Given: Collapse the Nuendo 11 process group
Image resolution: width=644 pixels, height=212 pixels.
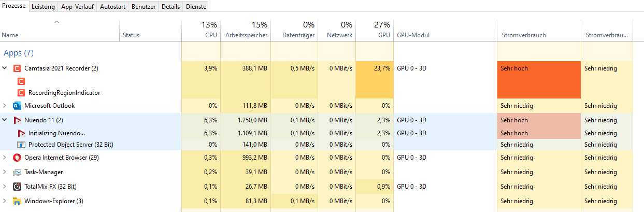Looking at the screenshot, I should [x=5, y=120].
